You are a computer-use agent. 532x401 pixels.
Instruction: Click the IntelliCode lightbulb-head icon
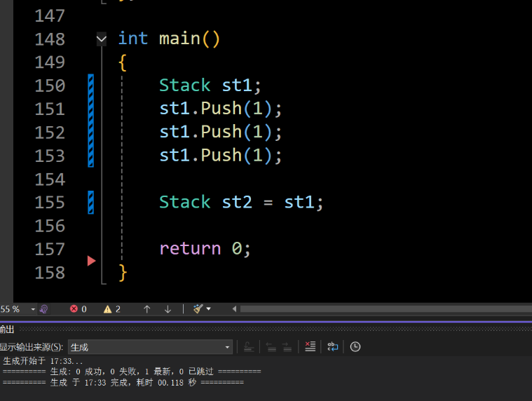pos(43,309)
